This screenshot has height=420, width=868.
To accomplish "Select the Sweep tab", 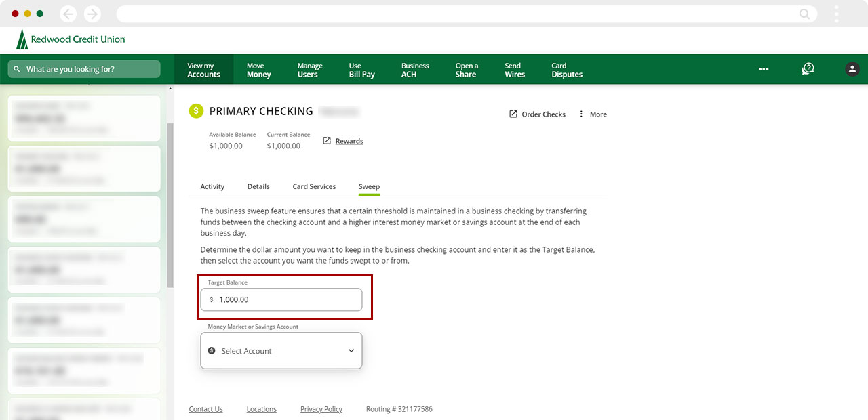I will pos(369,186).
